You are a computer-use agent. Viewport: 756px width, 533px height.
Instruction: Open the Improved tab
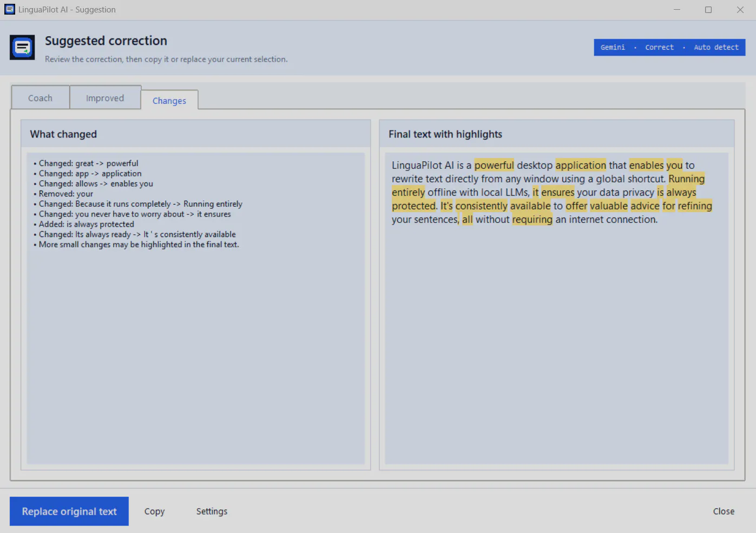105,98
